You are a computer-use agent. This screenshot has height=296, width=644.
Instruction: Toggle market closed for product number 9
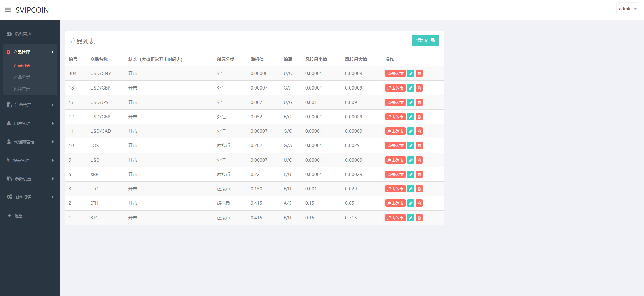point(395,160)
